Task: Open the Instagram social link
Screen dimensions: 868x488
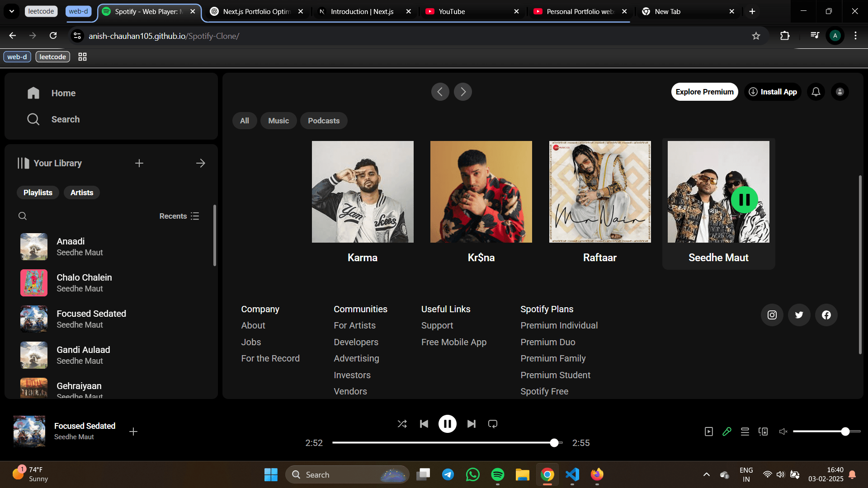Action: [x=772, y=315]
